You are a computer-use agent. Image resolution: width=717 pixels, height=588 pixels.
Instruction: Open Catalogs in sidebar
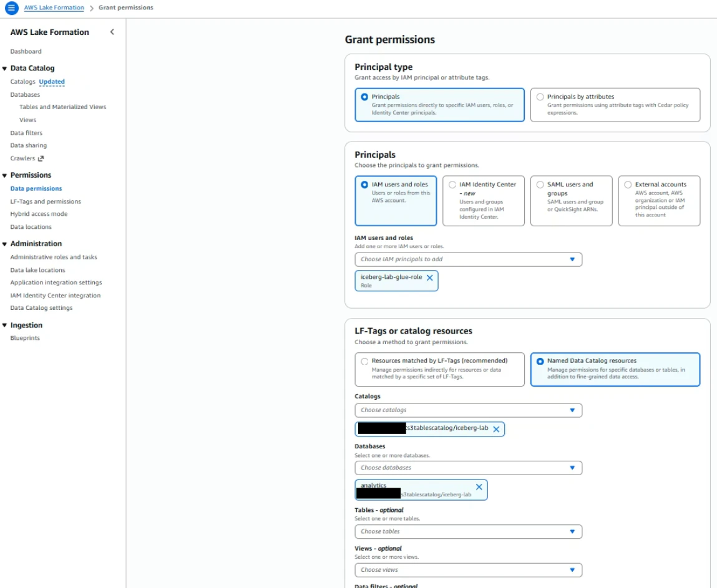tap(22, 82)
